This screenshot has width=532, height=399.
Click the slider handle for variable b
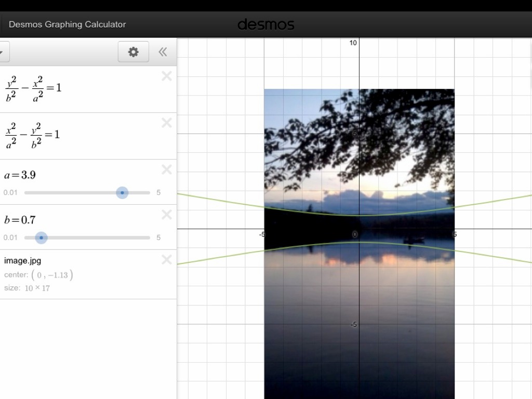tap(42, 238)
